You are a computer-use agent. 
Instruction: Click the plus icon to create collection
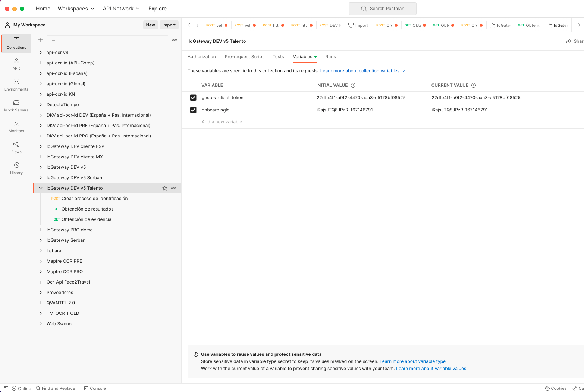(41, 40)
